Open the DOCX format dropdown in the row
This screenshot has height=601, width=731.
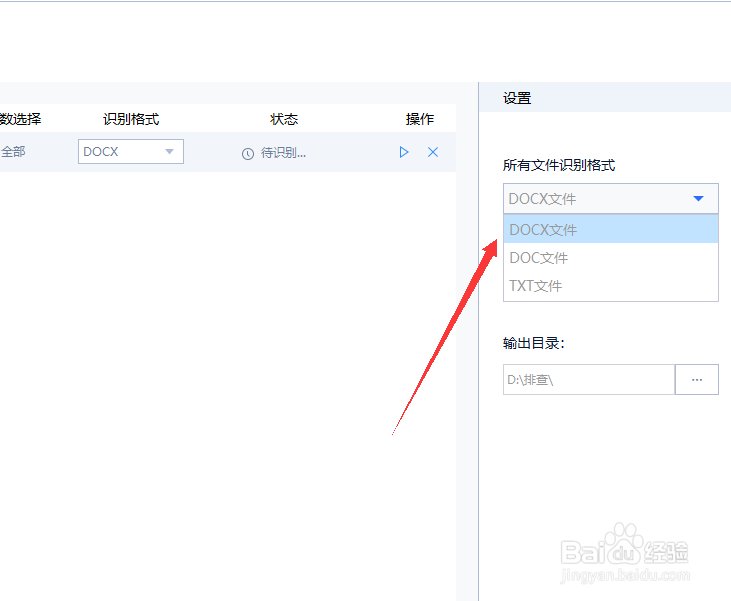[131, 152]
